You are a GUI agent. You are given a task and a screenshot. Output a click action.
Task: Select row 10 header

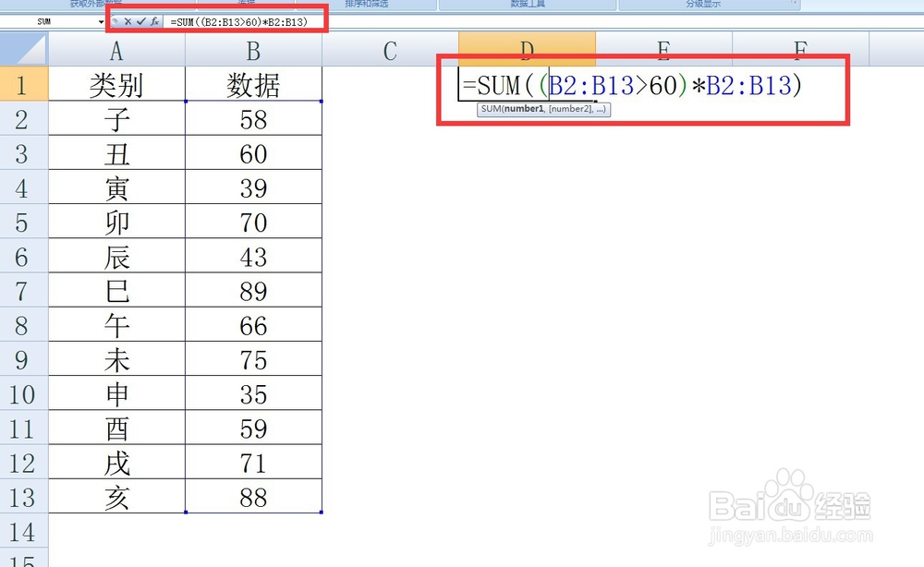tap(24, 392)
